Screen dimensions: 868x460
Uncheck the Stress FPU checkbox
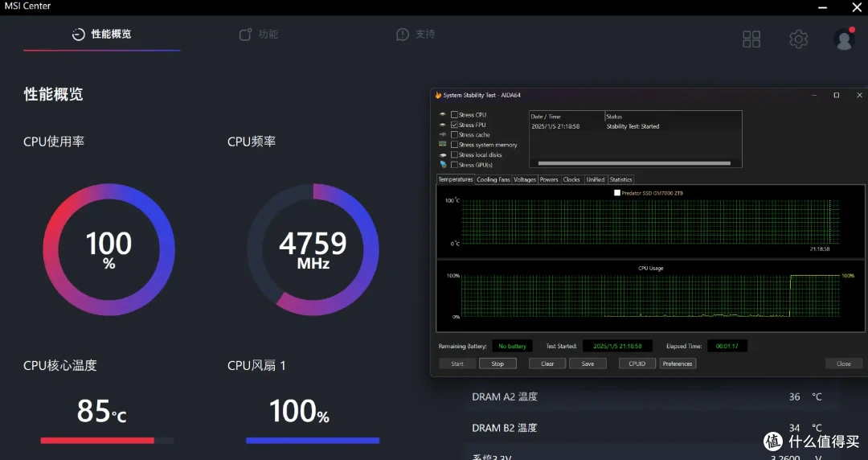tap(454, 125)
